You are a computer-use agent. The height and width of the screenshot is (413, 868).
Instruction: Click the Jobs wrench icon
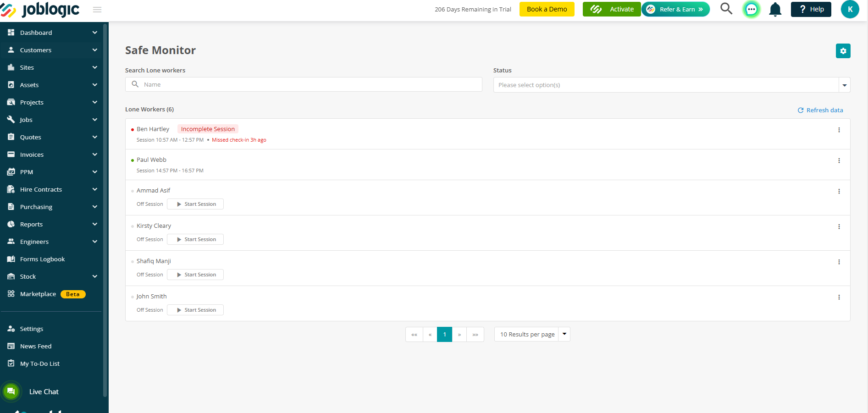click(11, 120)
